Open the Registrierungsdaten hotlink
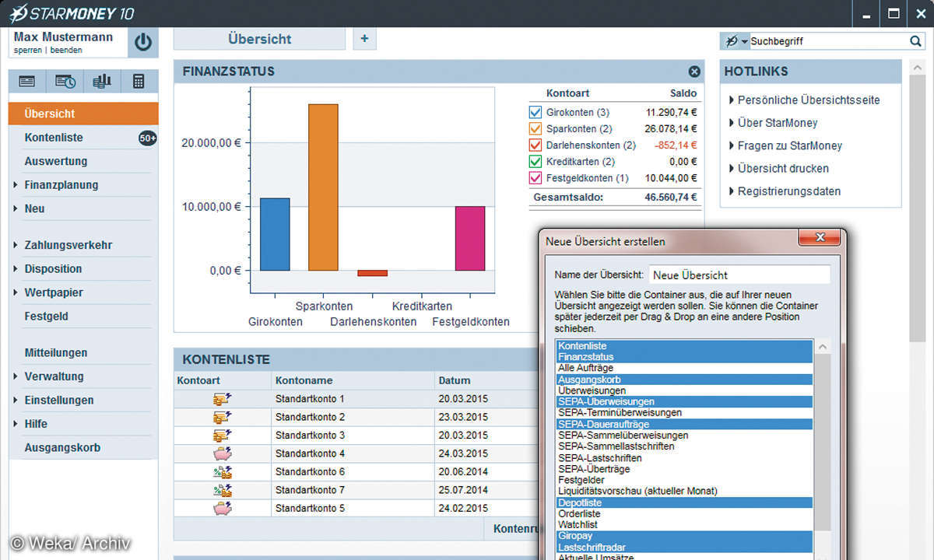This screenshot has width=934, height=560. coord(789,191)
